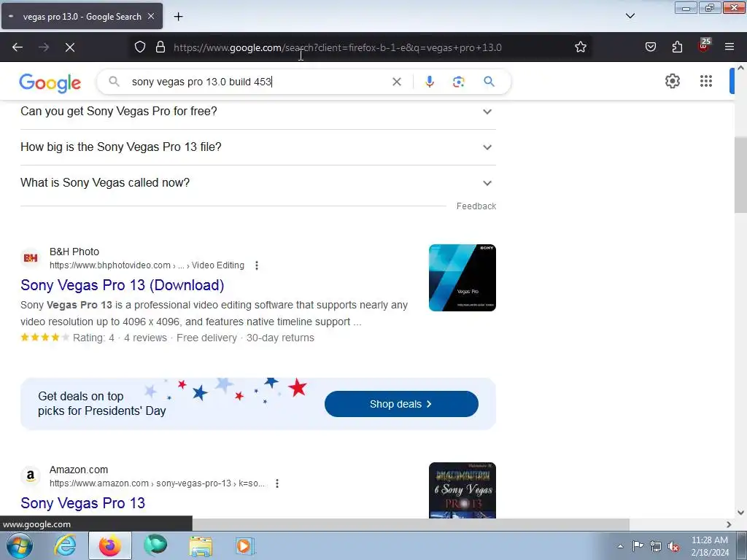
Task: Open 'Sony Vegas Pro 13 (Download)' result
Action: point(122,285)
